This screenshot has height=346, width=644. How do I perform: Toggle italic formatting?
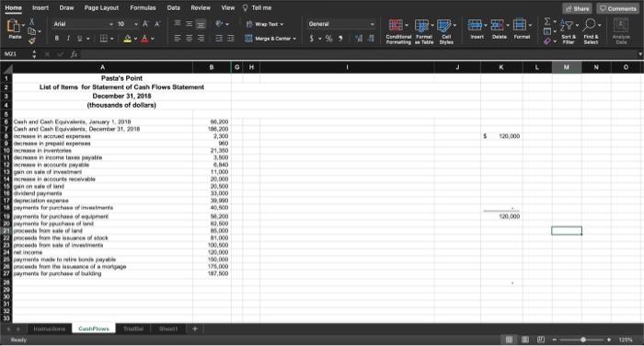(x=68, y=39)
